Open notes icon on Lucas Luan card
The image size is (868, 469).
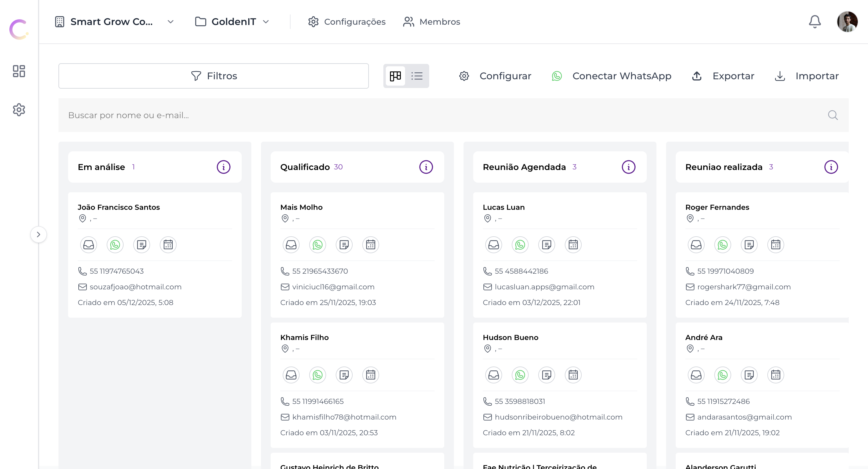click(x=546, y=245)
